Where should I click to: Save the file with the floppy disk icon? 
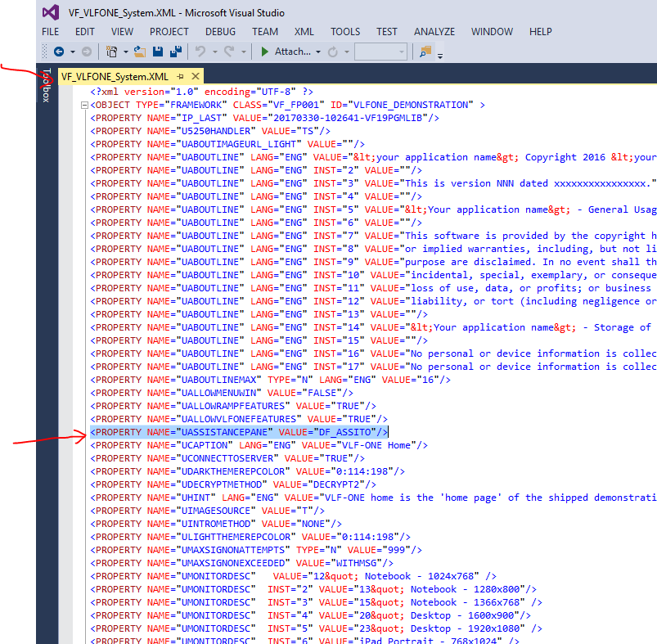158,52
